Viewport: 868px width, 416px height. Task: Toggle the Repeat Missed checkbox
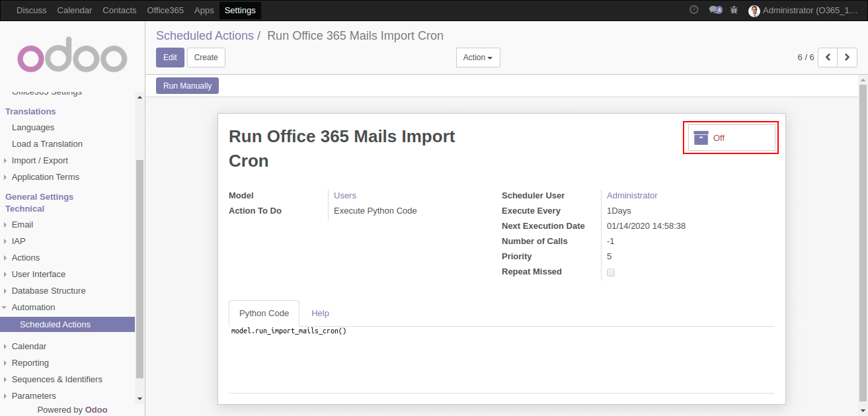(x=611, y=272)
